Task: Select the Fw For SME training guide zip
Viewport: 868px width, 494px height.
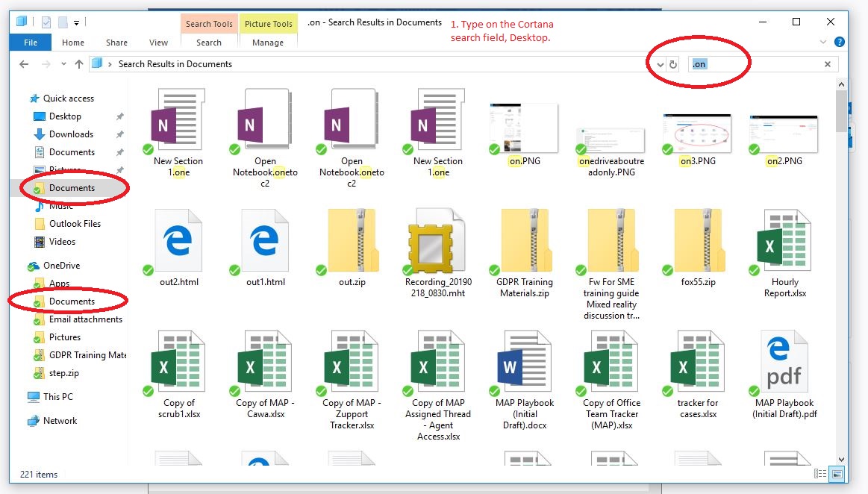Action: click(x=611, y=264)
